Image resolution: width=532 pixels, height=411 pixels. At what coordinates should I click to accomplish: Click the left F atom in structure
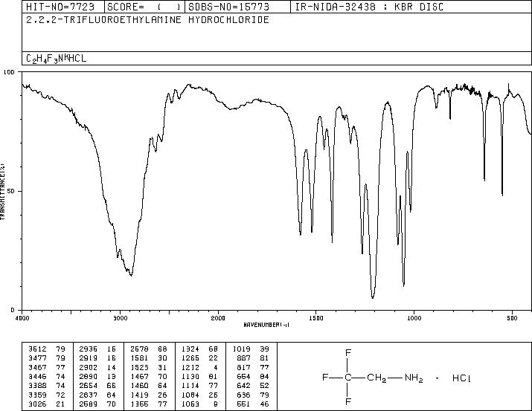pos(325,377)
